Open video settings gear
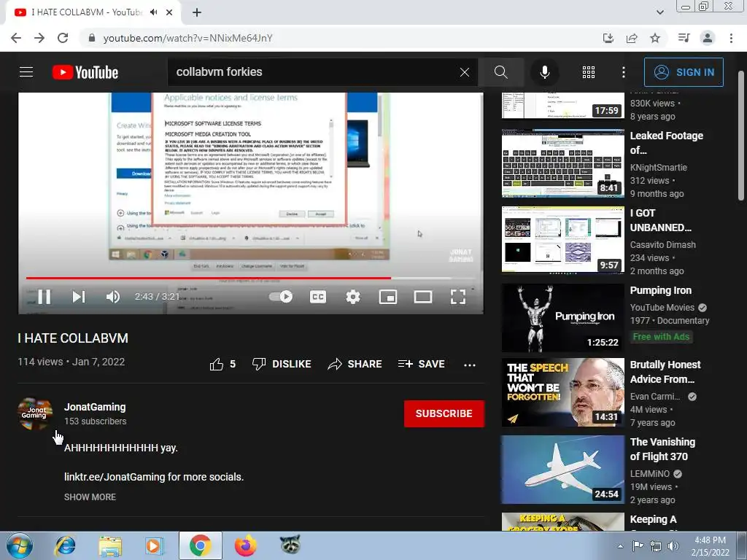Screen dimensions: 747x560 pos(352,297)
